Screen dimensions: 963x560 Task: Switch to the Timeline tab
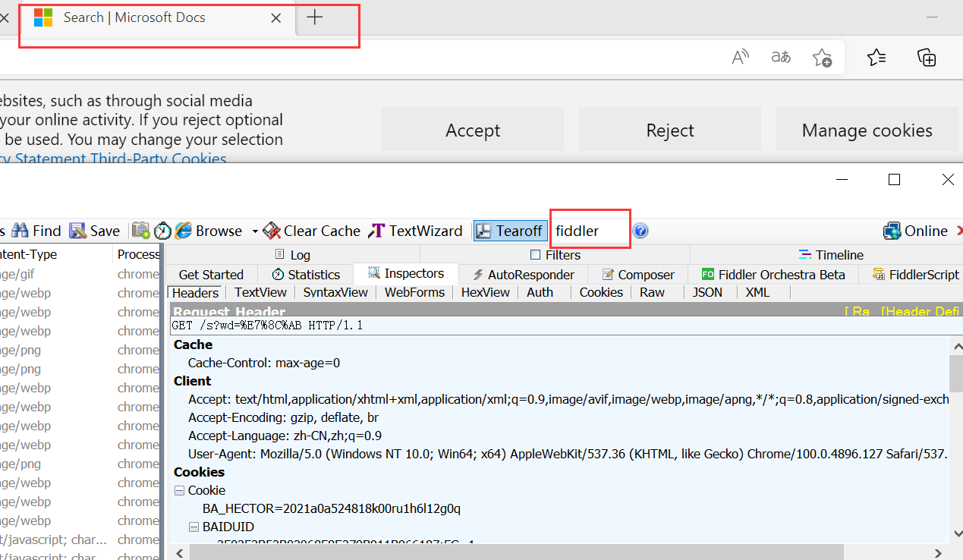click(x=831, y=255)
